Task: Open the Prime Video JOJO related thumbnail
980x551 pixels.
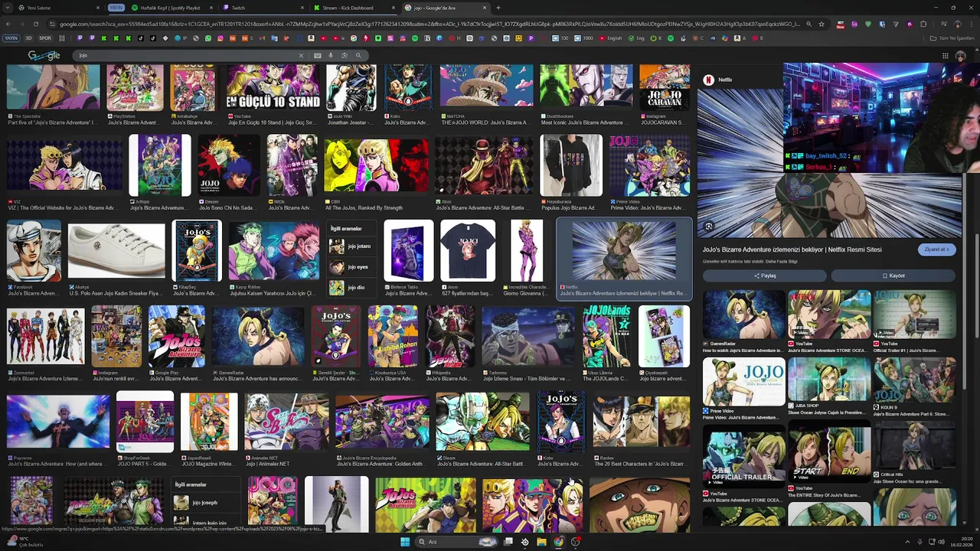Action: coord(743,381)
